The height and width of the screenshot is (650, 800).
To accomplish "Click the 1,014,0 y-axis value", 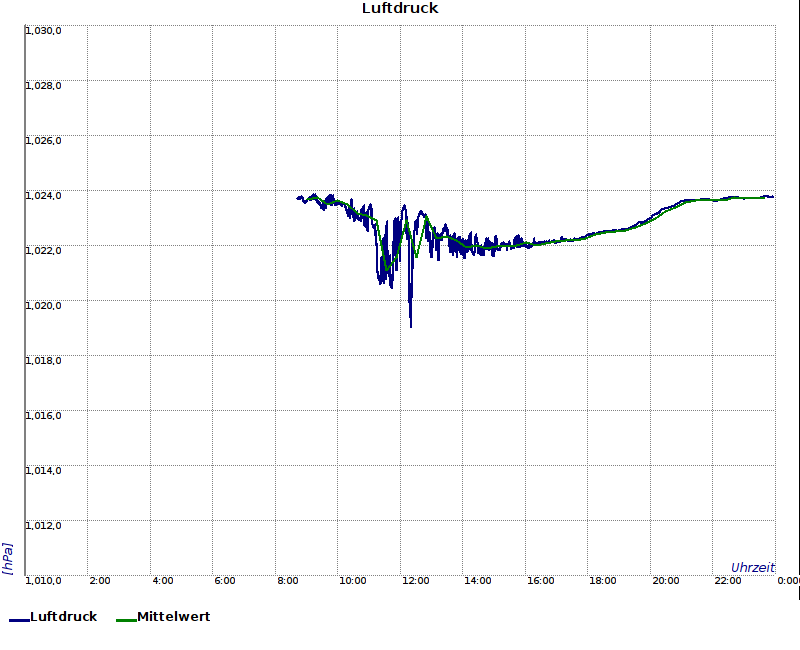I will pyautogui.click(x=43, y=471).
